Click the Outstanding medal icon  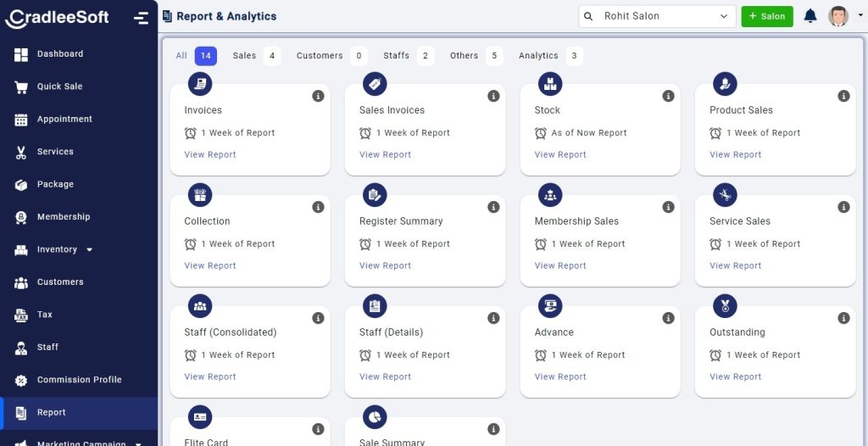point(725,306)
